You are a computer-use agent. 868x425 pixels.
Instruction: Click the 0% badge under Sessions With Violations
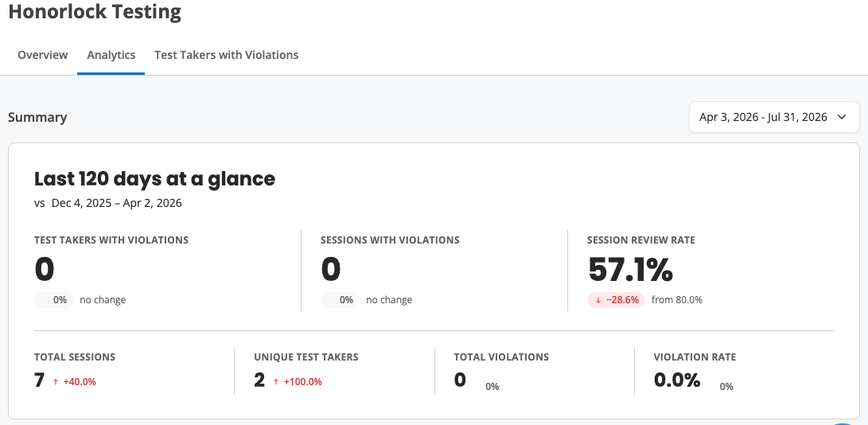coord(340,300)
